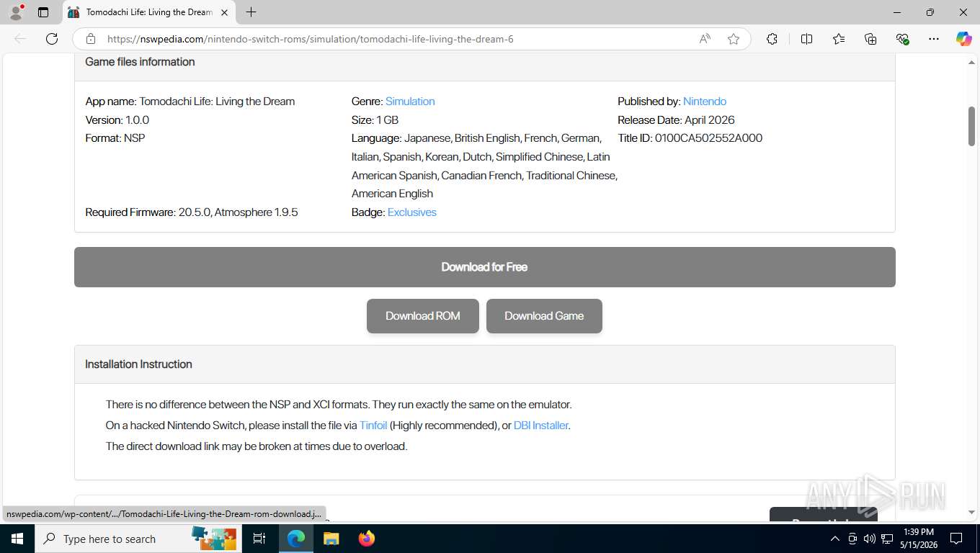
Task: Open Settings and more ellipsis menu
Action: coord(934,39)
